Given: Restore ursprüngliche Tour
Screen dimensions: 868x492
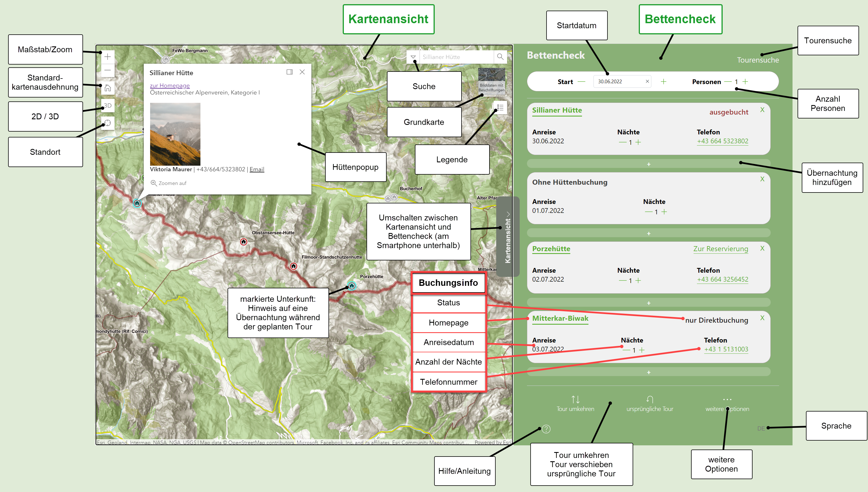Looking at the screenshot, I should 650,404.
